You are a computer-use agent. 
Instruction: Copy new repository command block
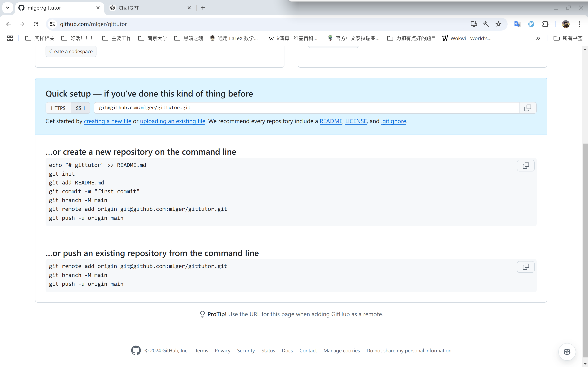[526, 166]
